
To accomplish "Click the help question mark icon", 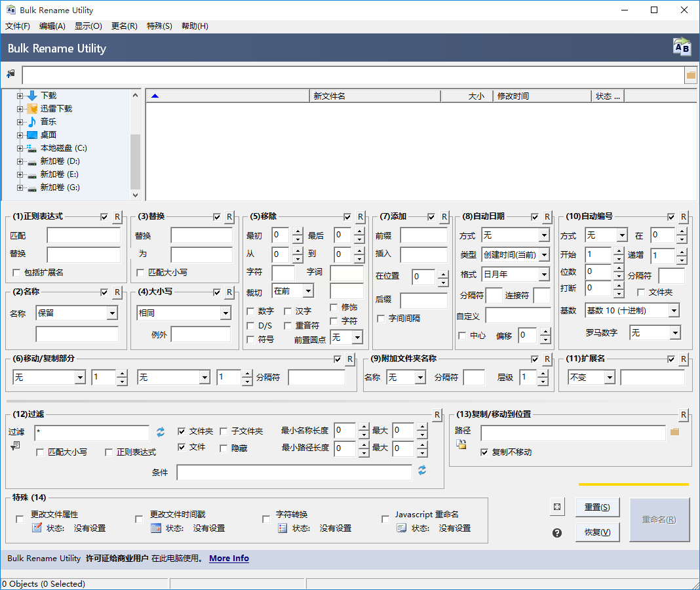I will [x=557, y=533].
